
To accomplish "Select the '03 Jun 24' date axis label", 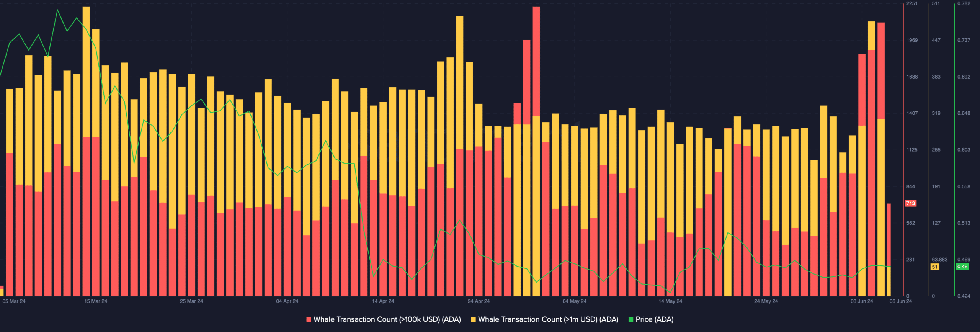I will [862, 301].
